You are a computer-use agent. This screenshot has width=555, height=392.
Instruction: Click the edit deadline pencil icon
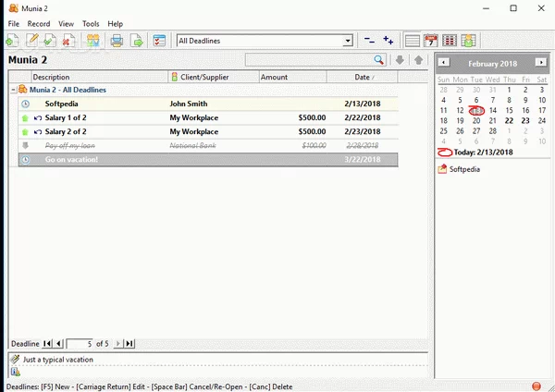pyautogui.click(x=32, y=41)
